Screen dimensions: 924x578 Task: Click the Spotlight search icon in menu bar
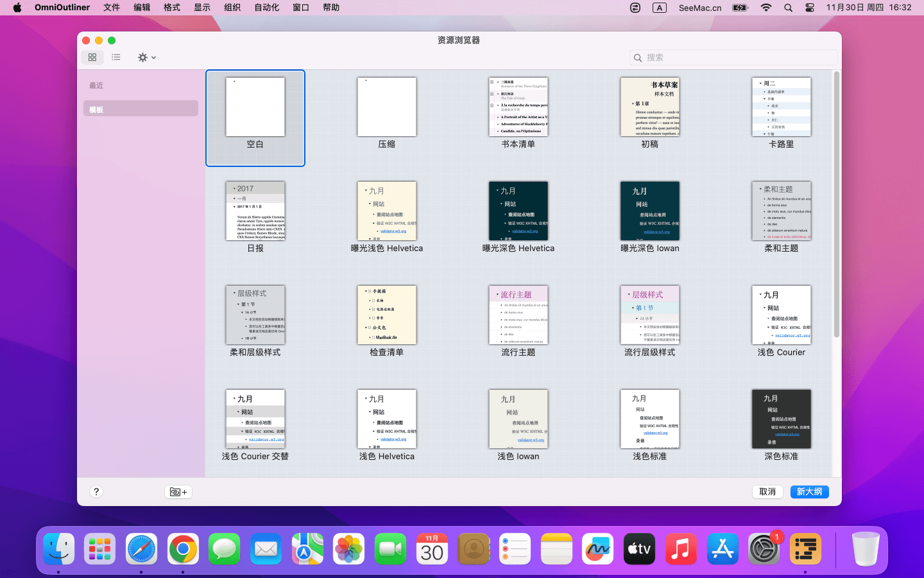[788, 8]
